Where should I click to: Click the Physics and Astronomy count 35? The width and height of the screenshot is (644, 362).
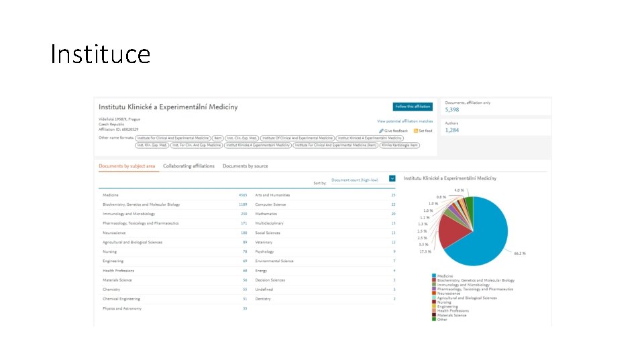click(x=246, y=308)
